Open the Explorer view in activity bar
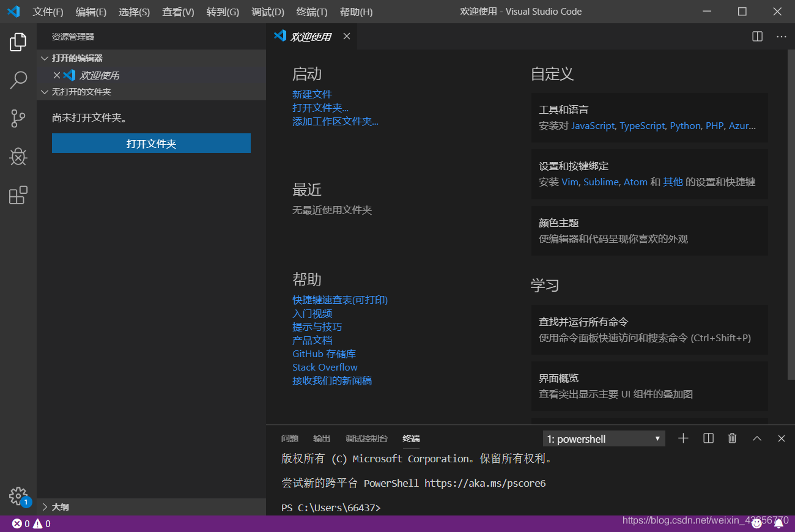The height and width of the screenshot is (532, 795). [x=18, y=42]
